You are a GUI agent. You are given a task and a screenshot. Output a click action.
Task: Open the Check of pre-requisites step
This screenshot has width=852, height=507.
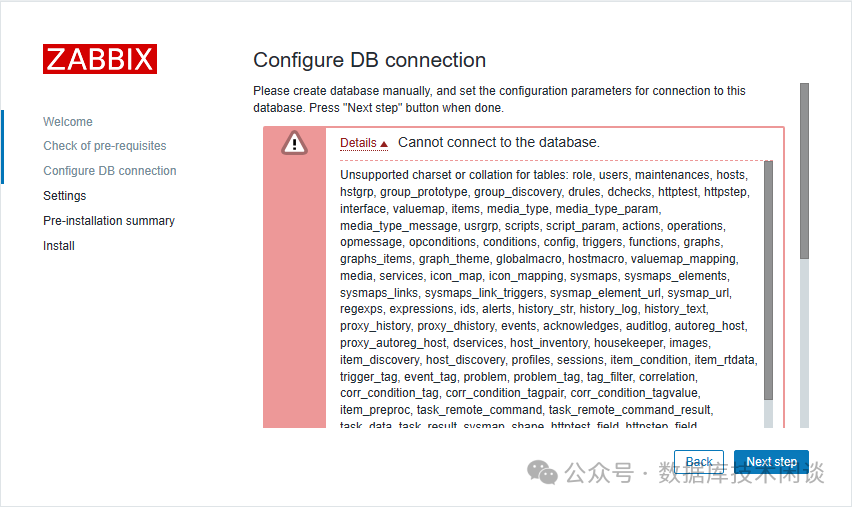point(105,146)
